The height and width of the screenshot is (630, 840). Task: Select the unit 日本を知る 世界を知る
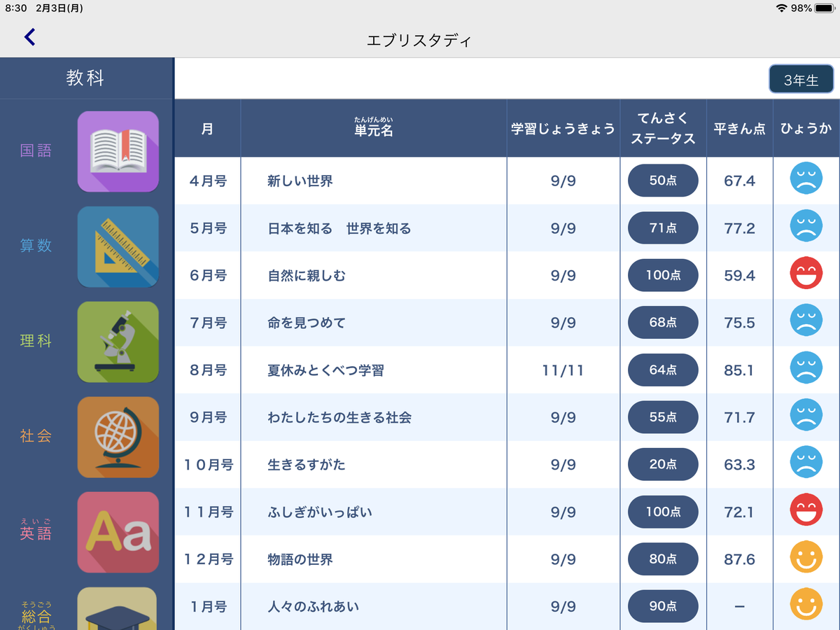[339, 229]
